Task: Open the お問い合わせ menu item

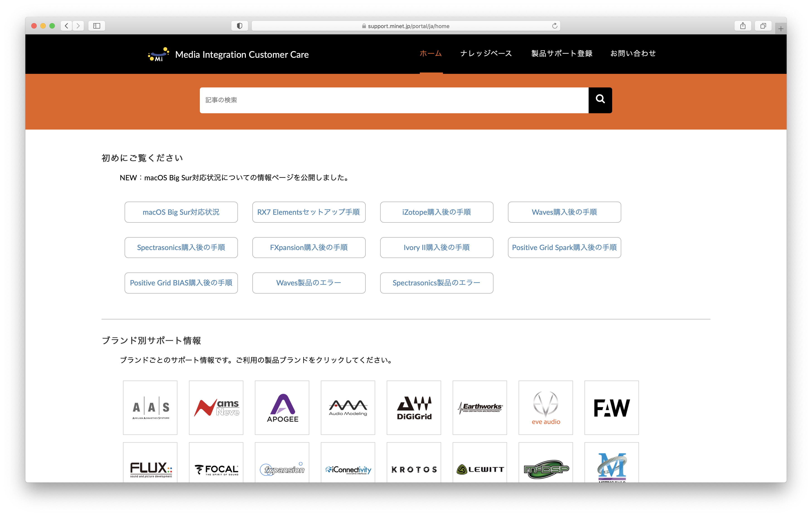Action: click(633, 53)
